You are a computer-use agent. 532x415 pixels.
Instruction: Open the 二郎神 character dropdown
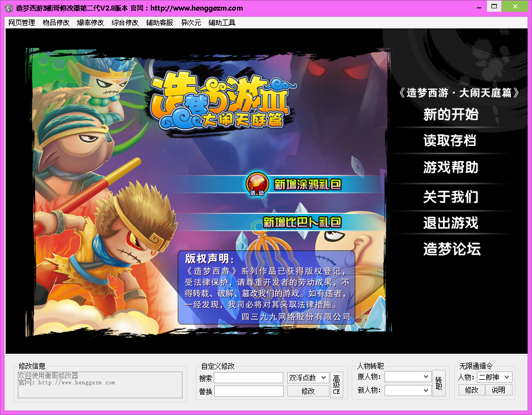click(494, 377)
